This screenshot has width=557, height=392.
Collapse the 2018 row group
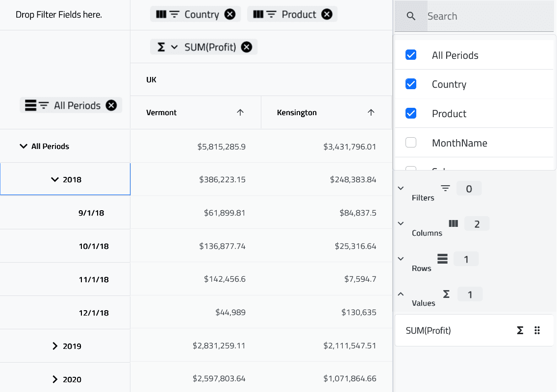click(55, 180)
